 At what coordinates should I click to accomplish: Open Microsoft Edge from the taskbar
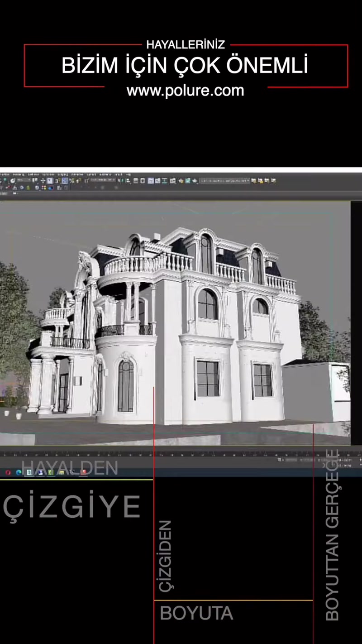19,472
